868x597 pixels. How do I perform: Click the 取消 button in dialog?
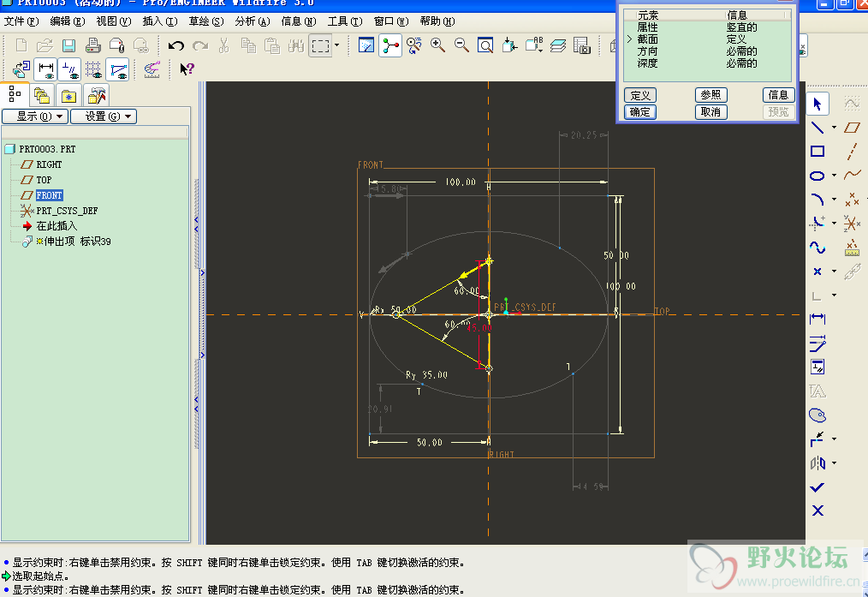(x=710, y=112)
